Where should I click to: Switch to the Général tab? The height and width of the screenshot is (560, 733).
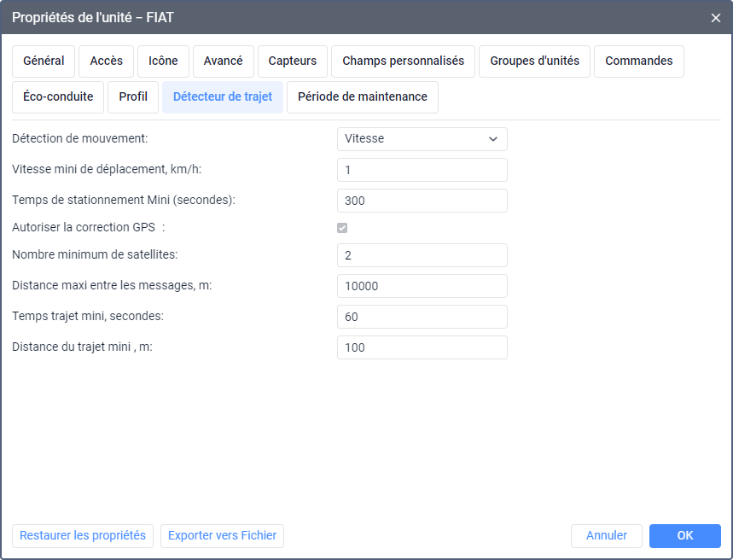[44, 61]
